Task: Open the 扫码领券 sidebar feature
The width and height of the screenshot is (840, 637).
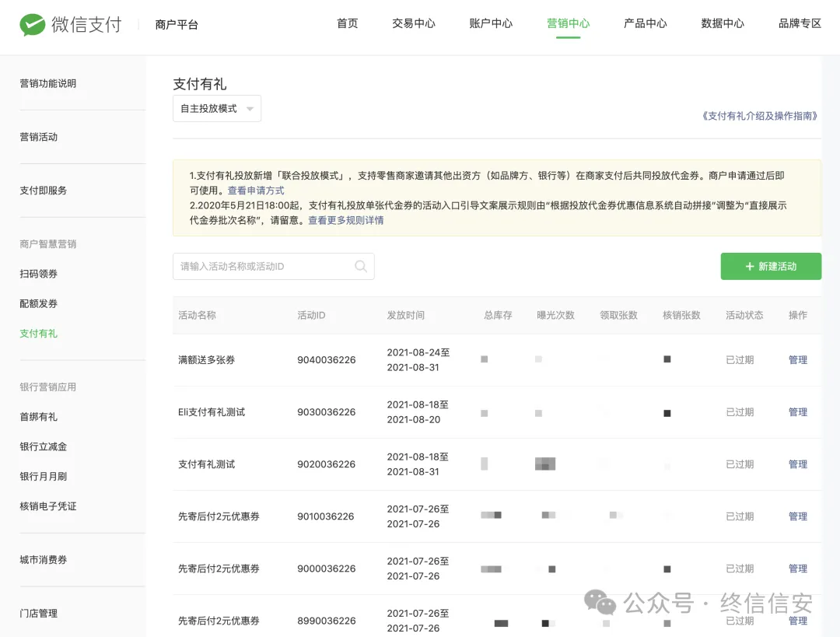Action: (x=38, y=273)
